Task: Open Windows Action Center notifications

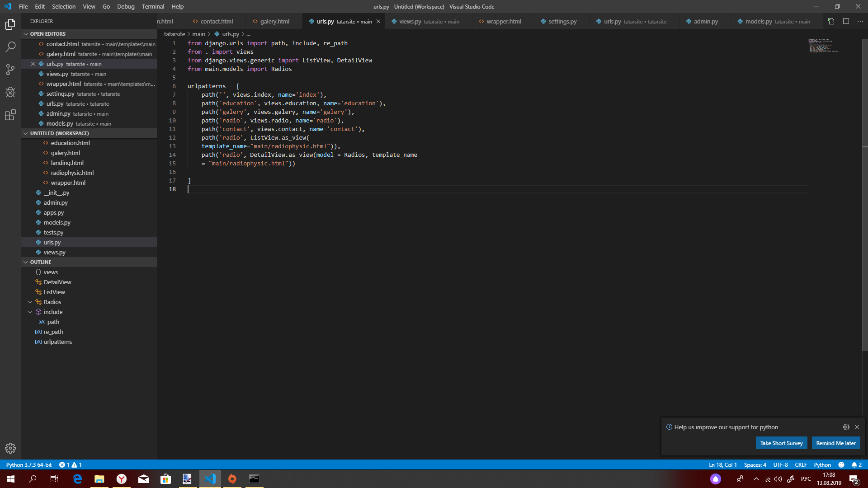Action: pyautogui.click(x=854, y=479)
